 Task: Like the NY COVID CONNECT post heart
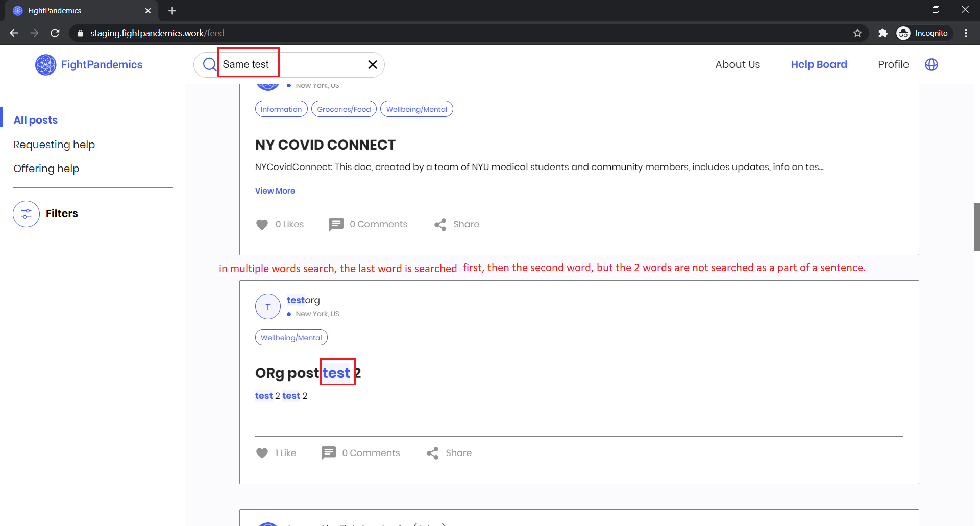coord(262,224)
